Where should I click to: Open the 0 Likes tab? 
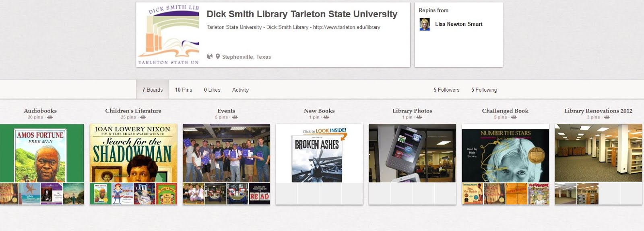pos(212,90)
